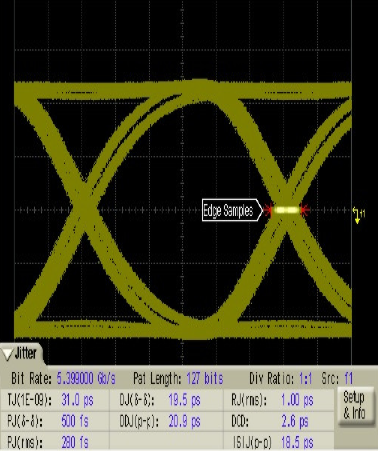Viewport: 378px width, 451px height.
Task: Click the Bit Rate value 5.399000 Gb/s
Action: click(86, 378)
